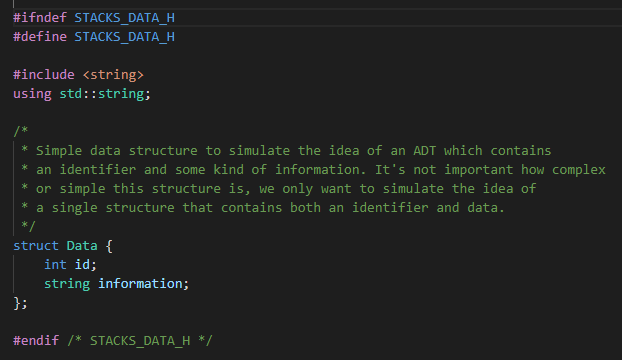
Task: Click the string type before information
Action: click(67, 284)
